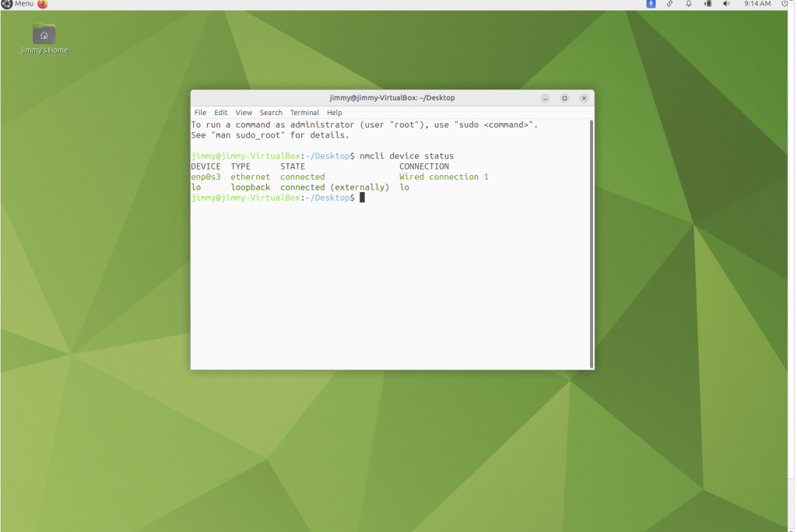Open the terminal View menu

click(244, 112)
